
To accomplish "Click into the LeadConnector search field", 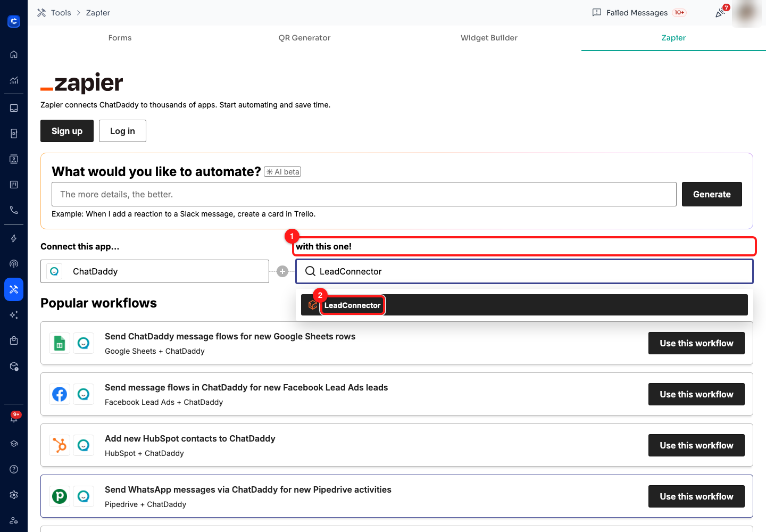I will (x=524, y=271).
